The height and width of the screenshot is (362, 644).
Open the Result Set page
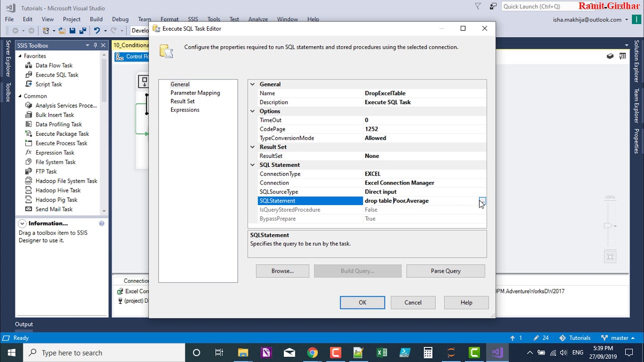[x=183, y=102]
